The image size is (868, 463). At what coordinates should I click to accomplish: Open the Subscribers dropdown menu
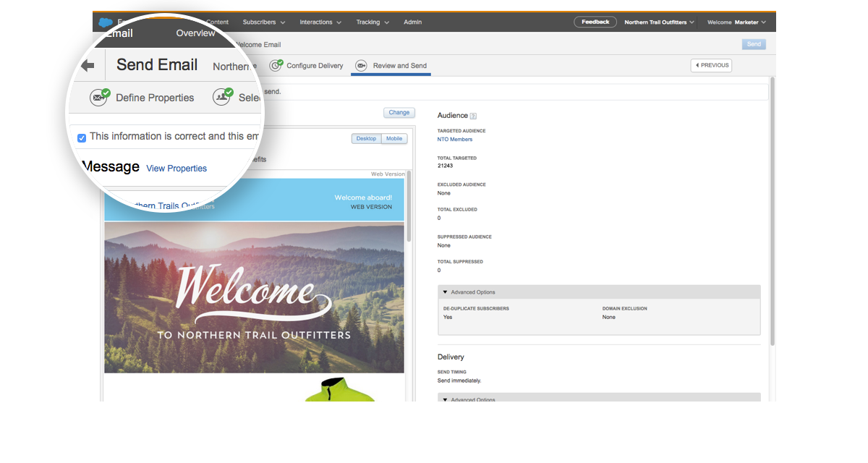(263, 22)
